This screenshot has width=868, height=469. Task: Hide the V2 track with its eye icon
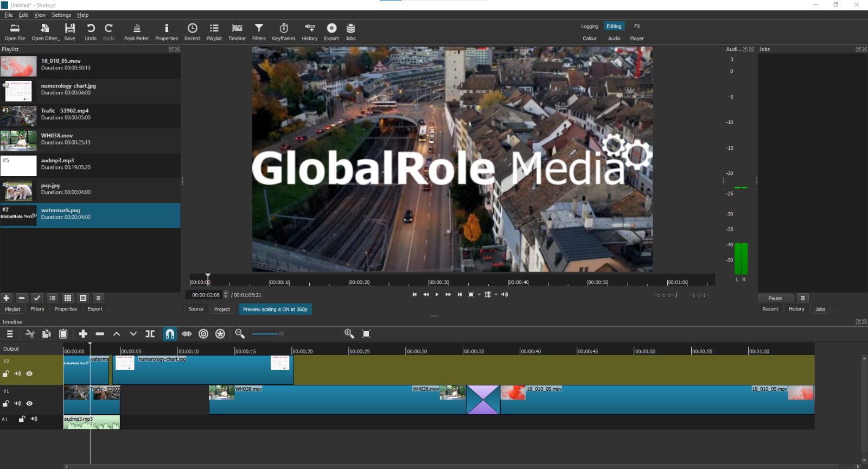[29, 373]
